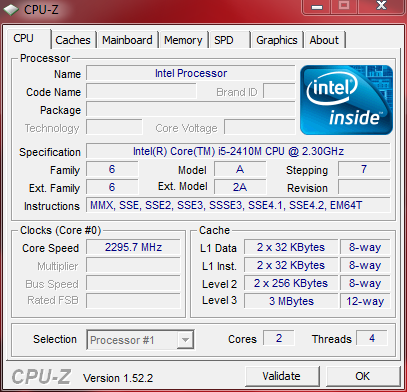The width and height of the screenshot is (407, 392).
Task: Click the CPU-Z logo at bottom left
Action: coord(41,377)
